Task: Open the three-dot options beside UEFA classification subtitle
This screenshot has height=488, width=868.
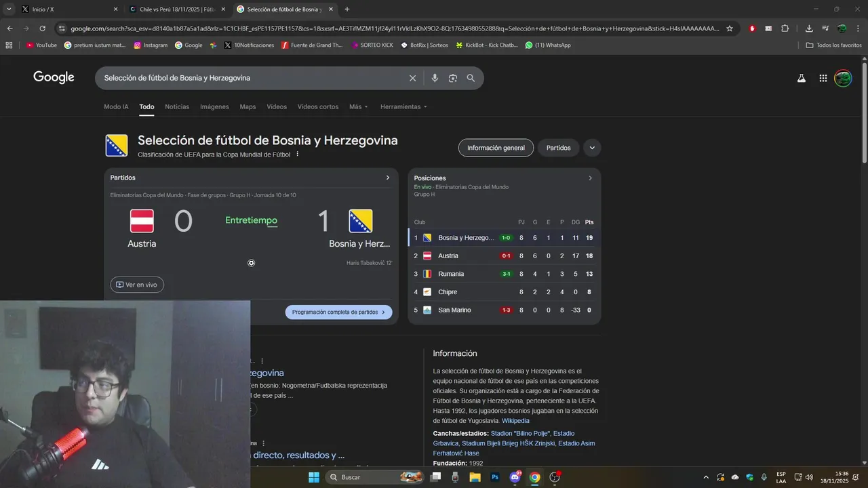Action: [x=297, y=155]
